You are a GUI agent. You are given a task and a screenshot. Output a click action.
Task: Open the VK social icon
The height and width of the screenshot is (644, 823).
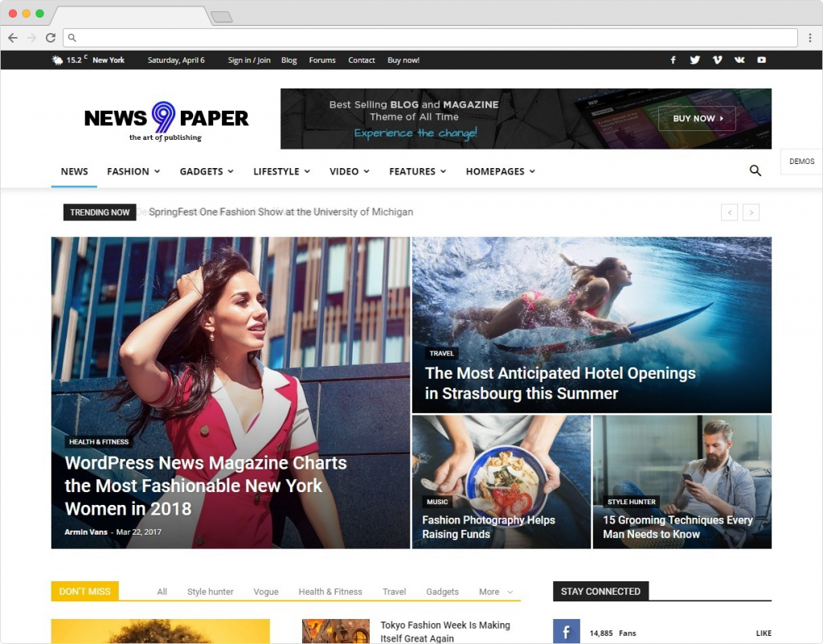point(739,60)
